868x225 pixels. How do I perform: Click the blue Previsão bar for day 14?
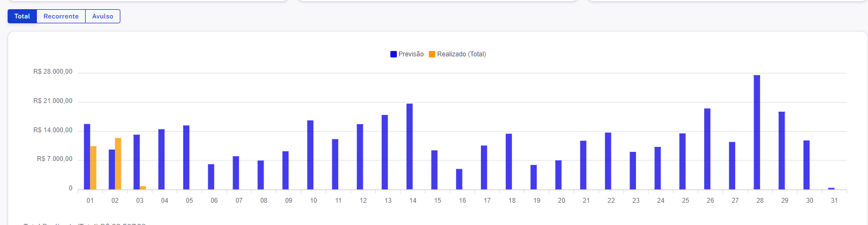point(410,146)
